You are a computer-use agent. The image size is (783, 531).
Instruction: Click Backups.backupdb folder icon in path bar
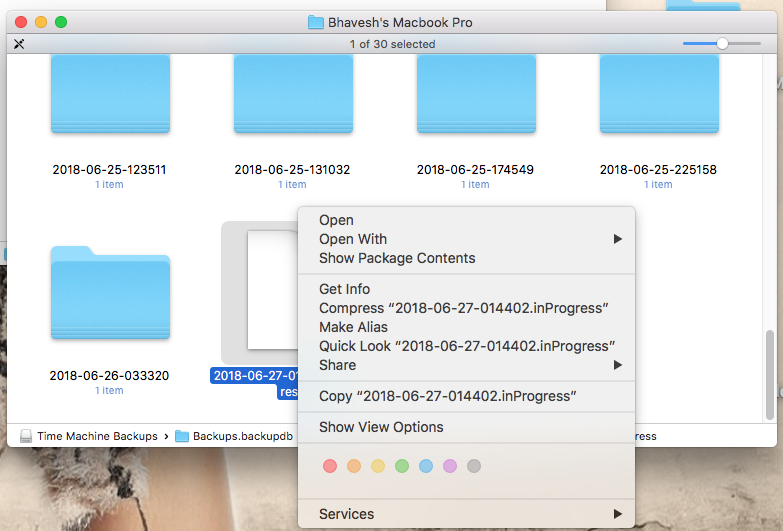point(182,436)
